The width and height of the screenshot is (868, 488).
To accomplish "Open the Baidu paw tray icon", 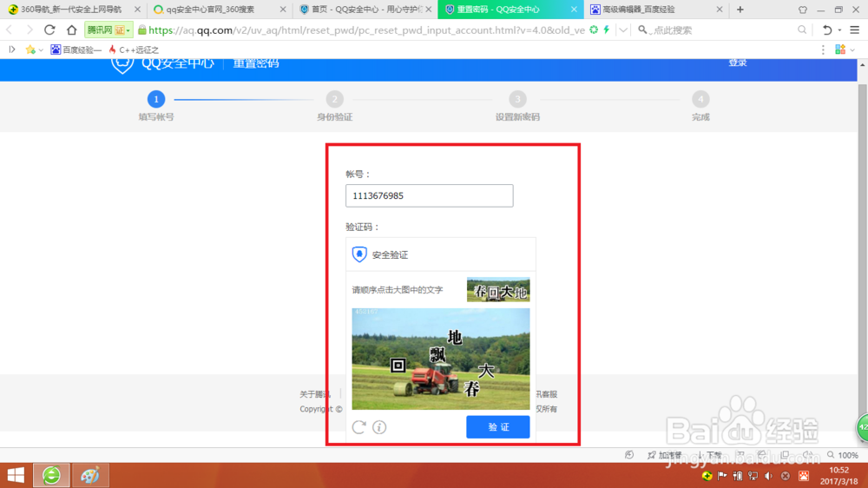I will [804, 476].
